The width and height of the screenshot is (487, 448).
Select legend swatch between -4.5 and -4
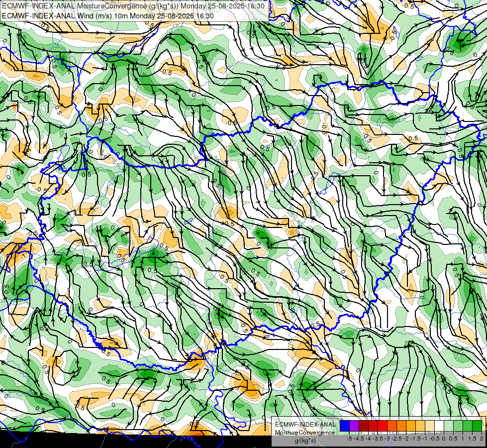364,426
